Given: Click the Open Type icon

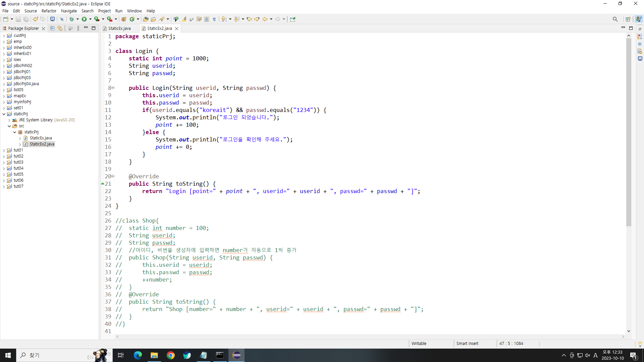Looking at the screenshot, I should (x=145, y=19).
